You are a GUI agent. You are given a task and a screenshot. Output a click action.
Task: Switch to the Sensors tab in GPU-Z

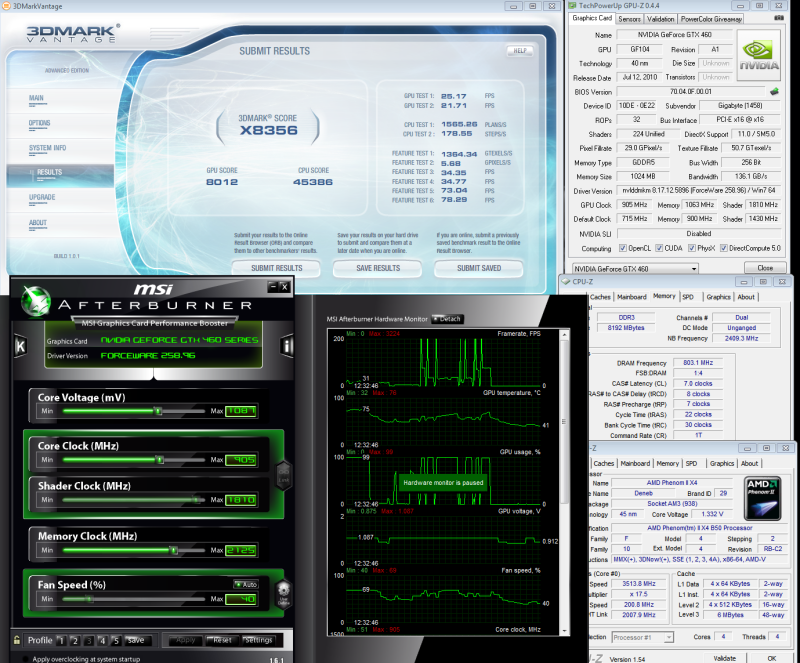click(x=630, y=19)
